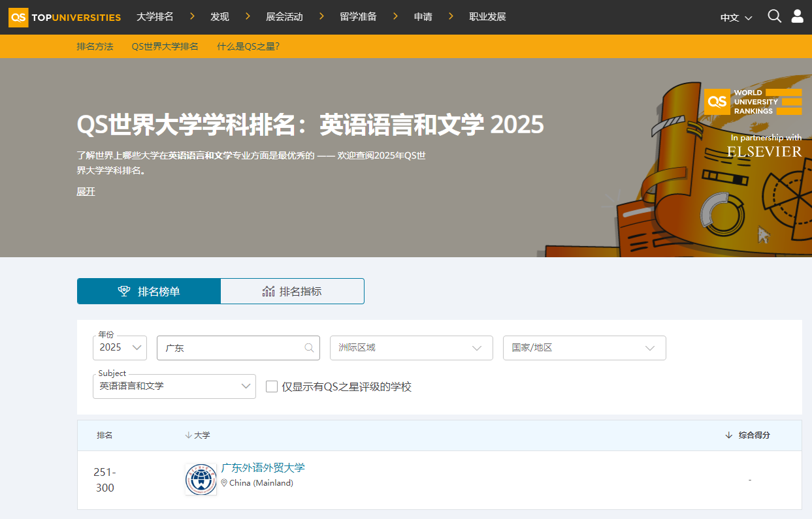Image resolution: width=812 pixels, height=519 pixels.
Task: Open the 年份 dropdown showing 2025
Action: point(120,348)
